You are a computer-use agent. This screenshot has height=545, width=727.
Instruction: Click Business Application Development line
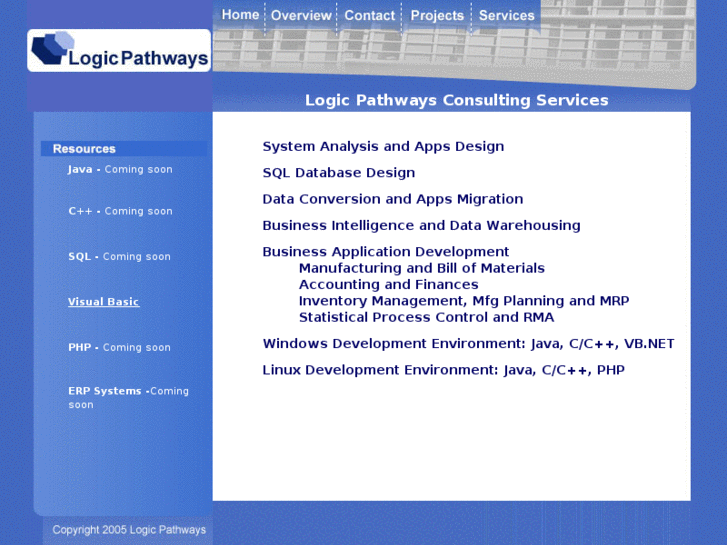point(385,252)
